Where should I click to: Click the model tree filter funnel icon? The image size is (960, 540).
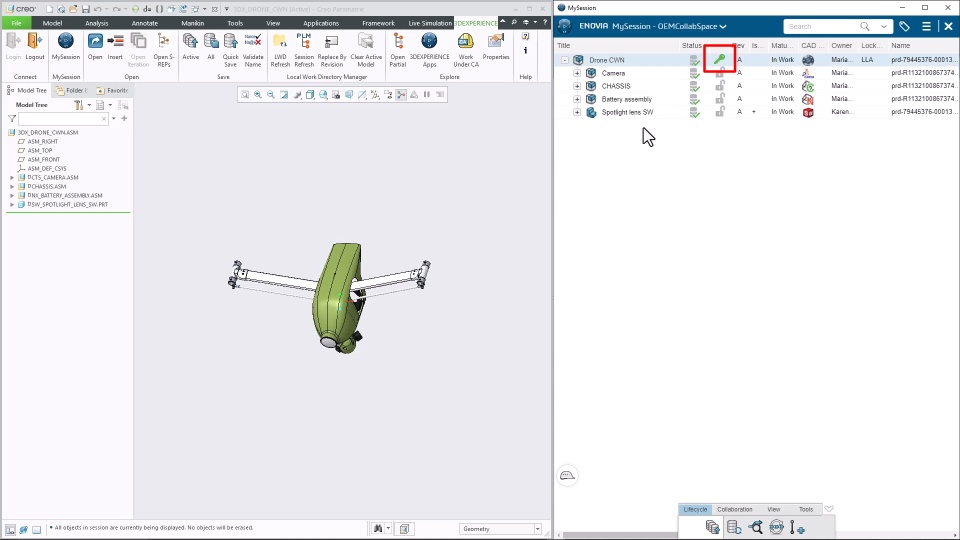click(12, 118)
